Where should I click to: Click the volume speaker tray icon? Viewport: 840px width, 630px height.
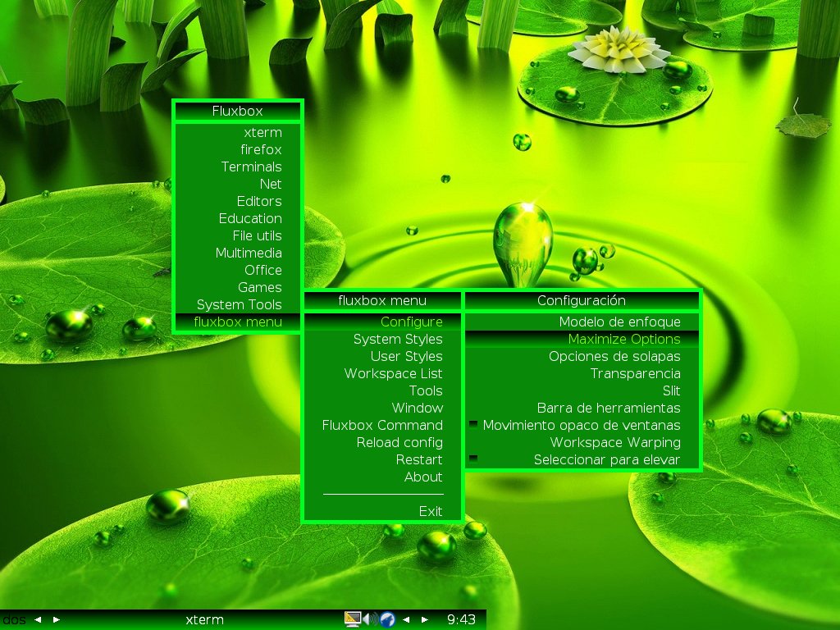pyautogui.click(x=370, y=619)
